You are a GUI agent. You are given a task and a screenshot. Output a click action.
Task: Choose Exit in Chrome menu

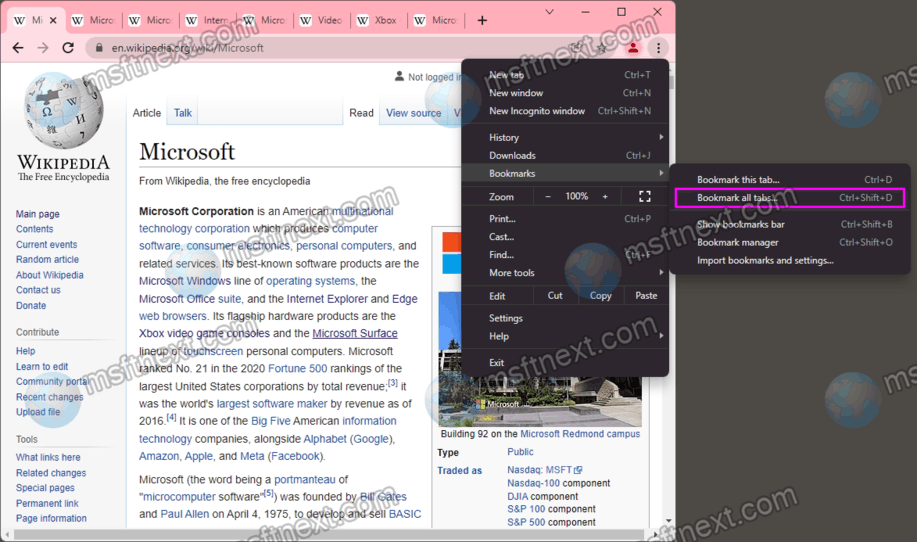coord(565,363)
